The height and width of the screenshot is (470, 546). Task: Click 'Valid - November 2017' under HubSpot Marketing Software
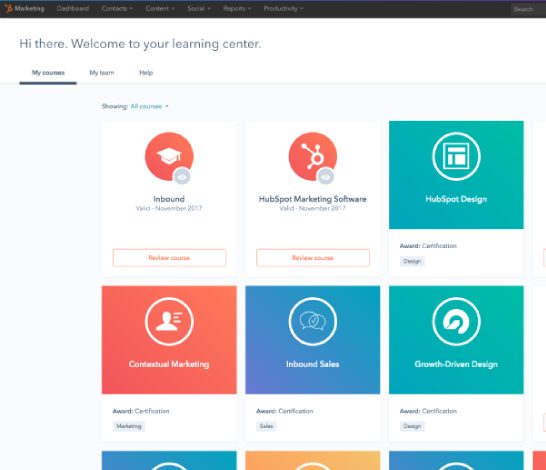[313, 208]
